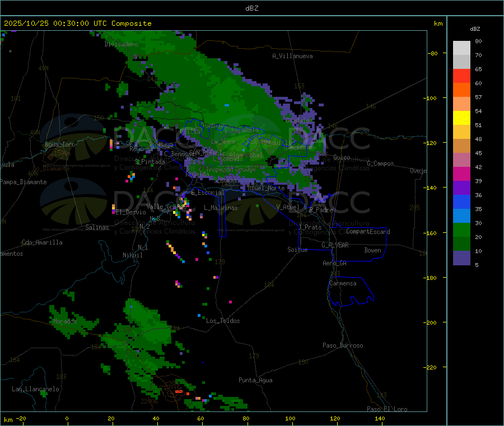
Task: Click the dark green 10–20 dBZ swatch
Action: 461,244
